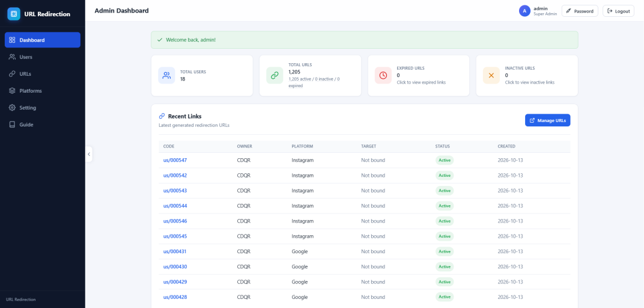Click the green welcome checkmark icon
644x308 pixels.
click(x=160, y=40)
